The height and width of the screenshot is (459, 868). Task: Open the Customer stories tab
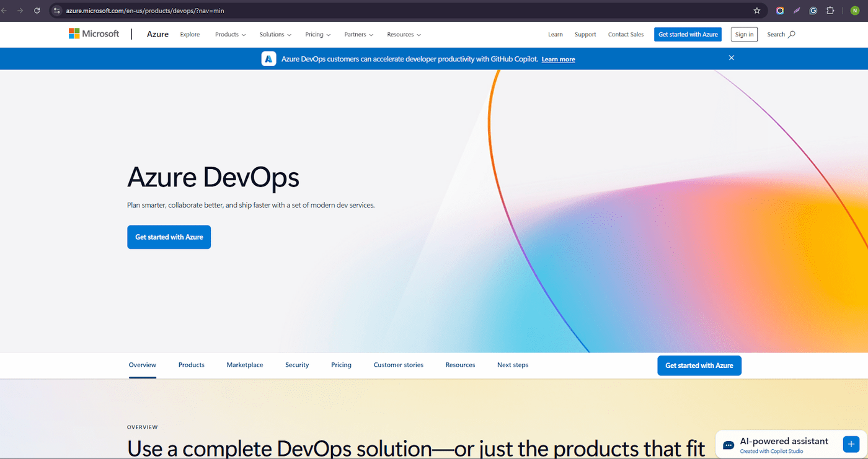pyautogui.click(x=399, y=365)
